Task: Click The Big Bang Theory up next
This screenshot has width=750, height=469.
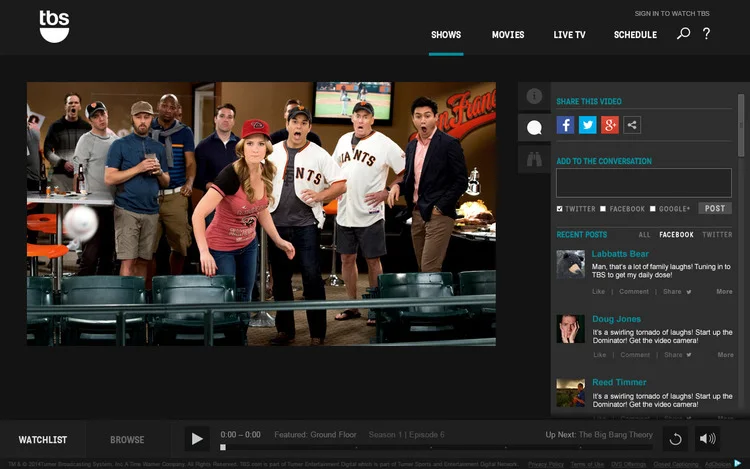Action: [x=616, y=435]
